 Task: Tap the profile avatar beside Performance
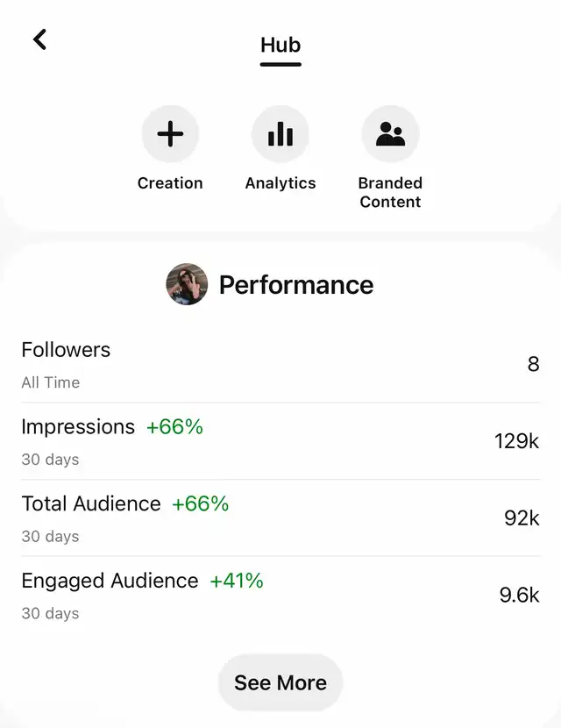187,284
